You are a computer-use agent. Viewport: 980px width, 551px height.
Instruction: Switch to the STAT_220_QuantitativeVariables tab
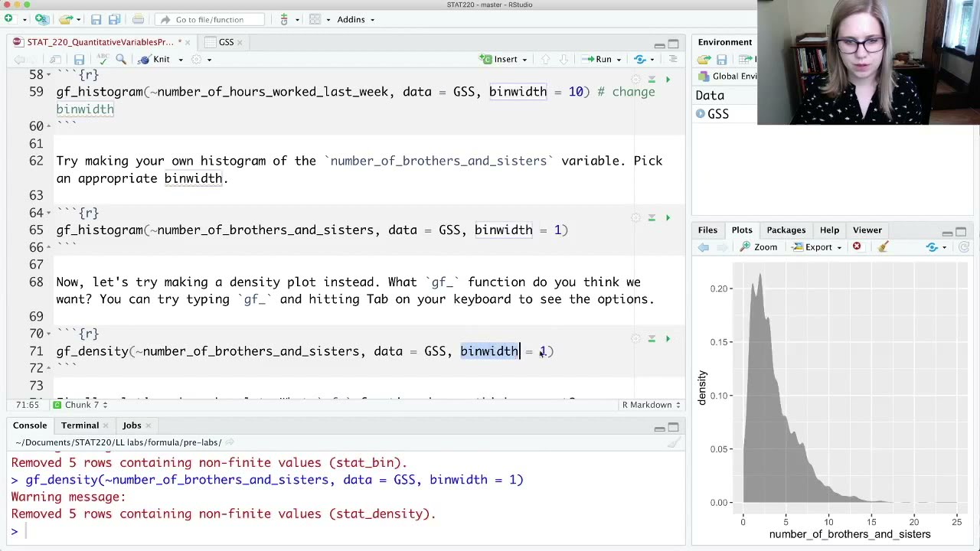pos(100,42)
